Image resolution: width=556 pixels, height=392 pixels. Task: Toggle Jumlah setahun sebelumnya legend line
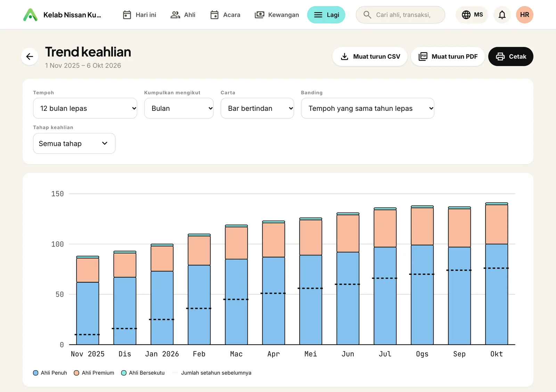tap(211, 373)
